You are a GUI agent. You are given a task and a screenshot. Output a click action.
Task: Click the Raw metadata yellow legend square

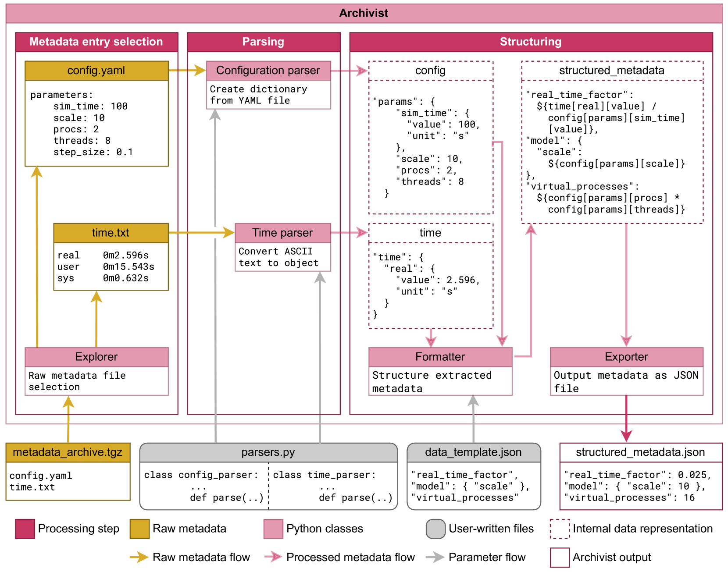tap(139, 529)
